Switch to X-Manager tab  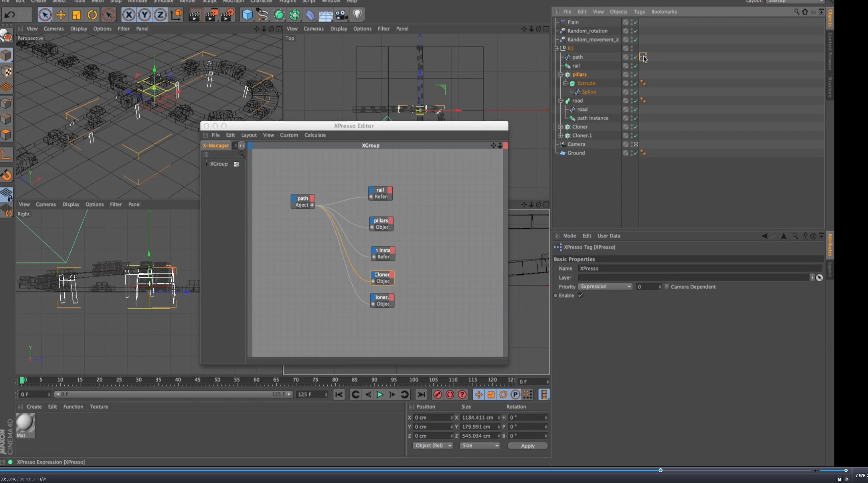pyautogui.click(x=215, y=145)
